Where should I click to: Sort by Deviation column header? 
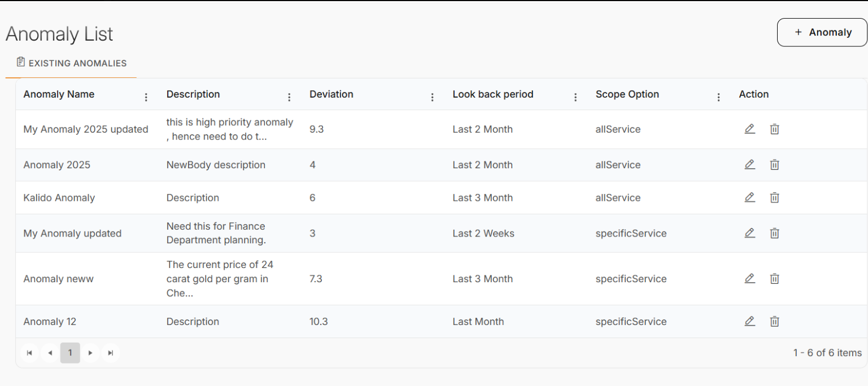[332, 94]
